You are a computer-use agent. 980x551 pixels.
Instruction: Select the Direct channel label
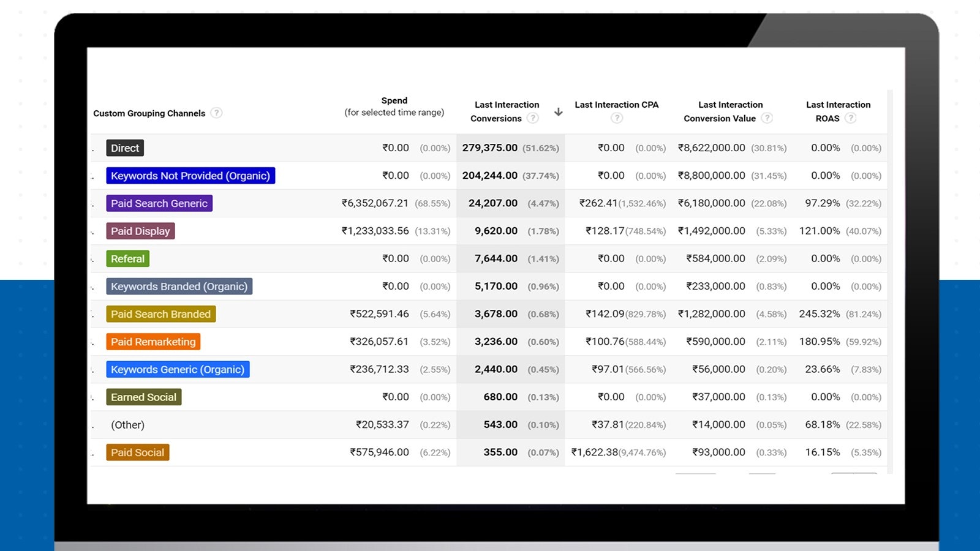point(124,148)
